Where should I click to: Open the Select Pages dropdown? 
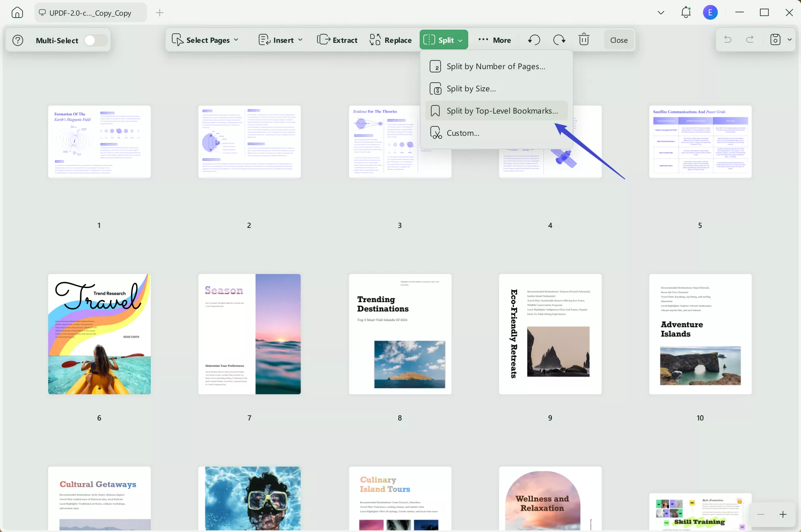coord(205,39)
